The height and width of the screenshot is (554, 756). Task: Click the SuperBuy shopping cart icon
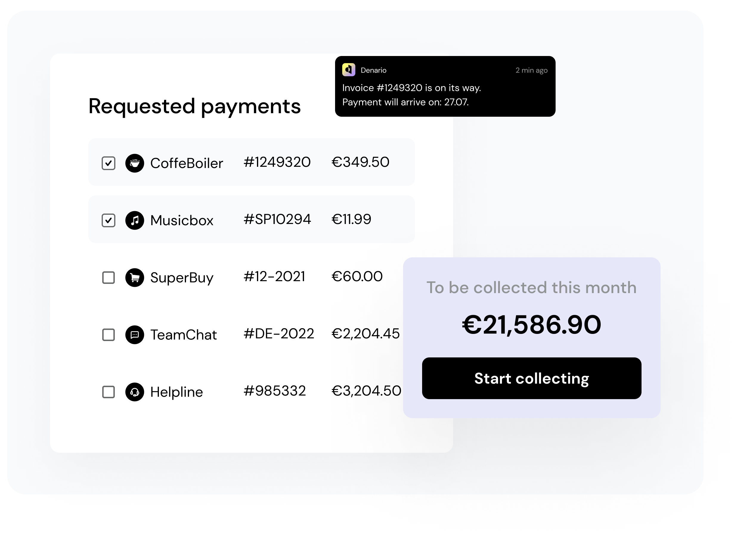(134, 278)
